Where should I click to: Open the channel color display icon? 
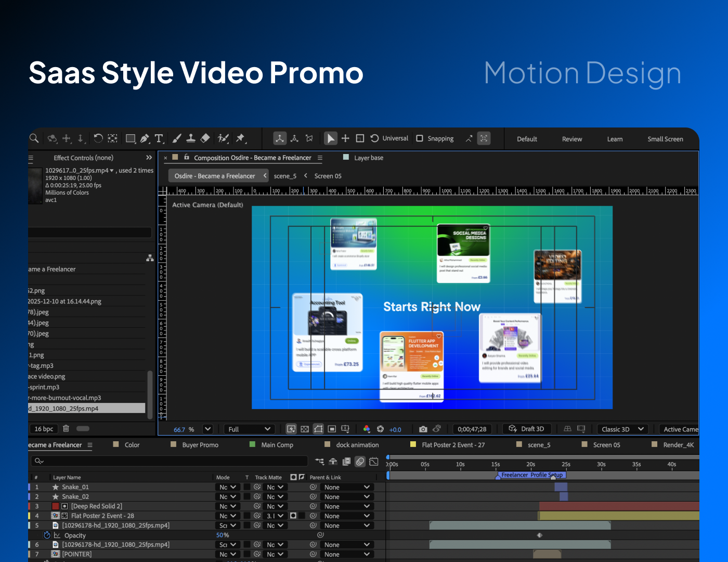(367, 429)
